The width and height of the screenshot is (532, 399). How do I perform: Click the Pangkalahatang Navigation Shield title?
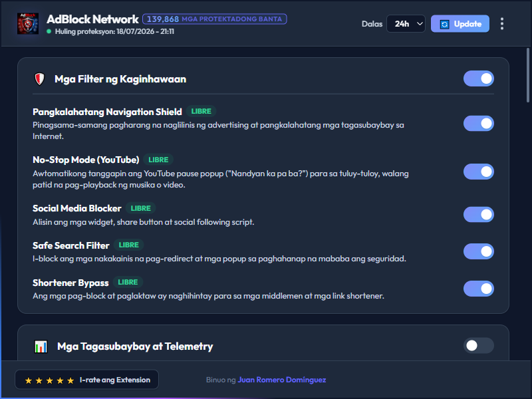pyautogui.click(x=107, y=112)
